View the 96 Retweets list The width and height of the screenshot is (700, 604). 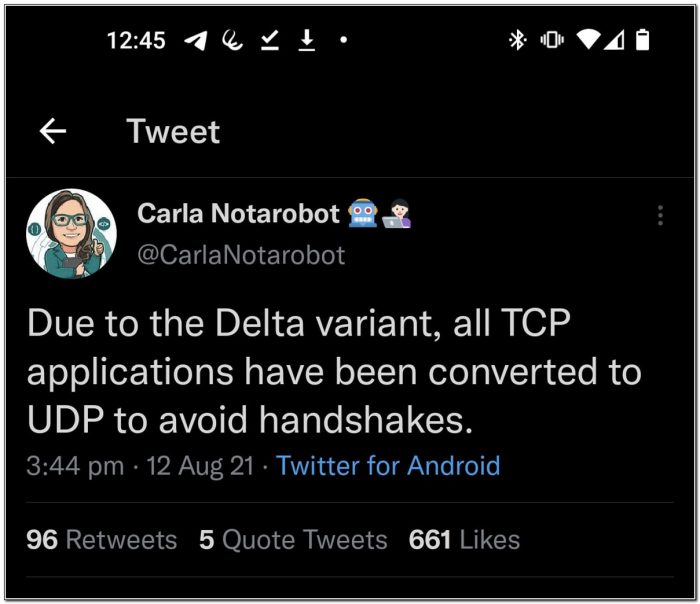click(101, 540)
